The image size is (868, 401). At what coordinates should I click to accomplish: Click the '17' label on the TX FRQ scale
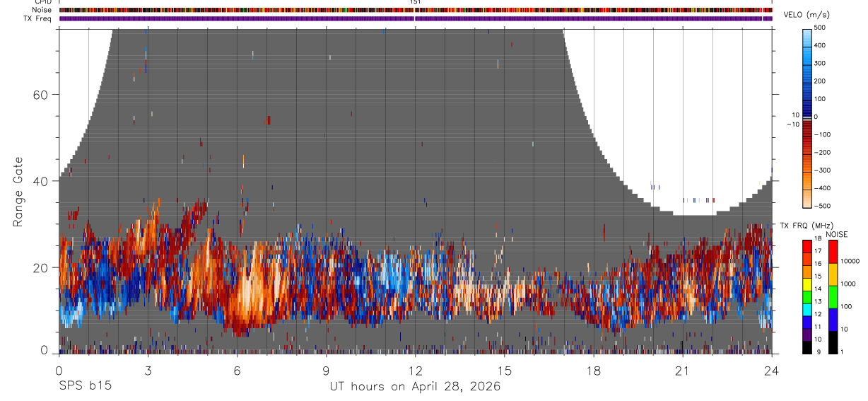pos(819,251)
